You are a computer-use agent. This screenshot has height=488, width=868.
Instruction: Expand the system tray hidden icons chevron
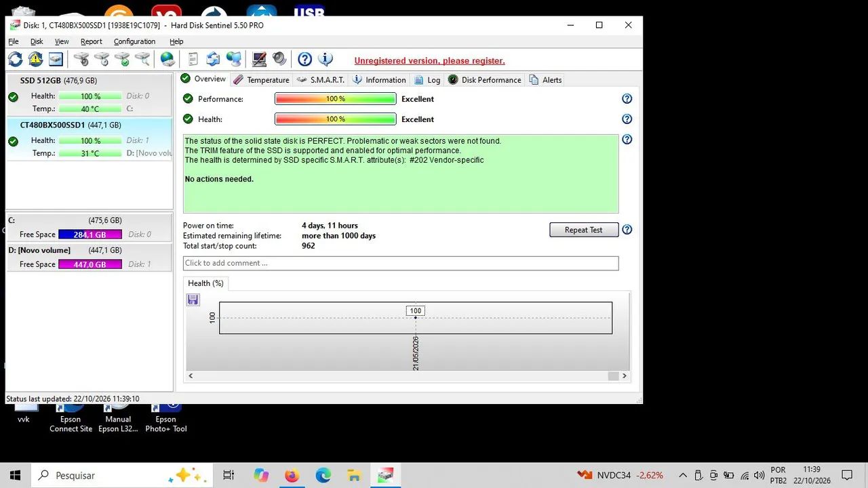tap(683, 475)
